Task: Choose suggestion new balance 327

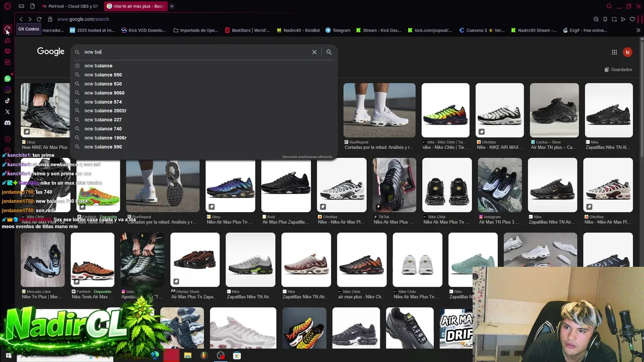Action: tap(204, 120)
